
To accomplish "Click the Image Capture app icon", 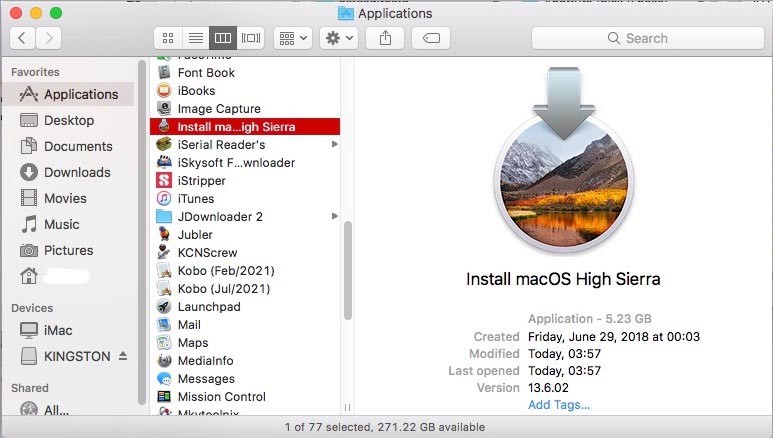I will click(x=164, y=109).
